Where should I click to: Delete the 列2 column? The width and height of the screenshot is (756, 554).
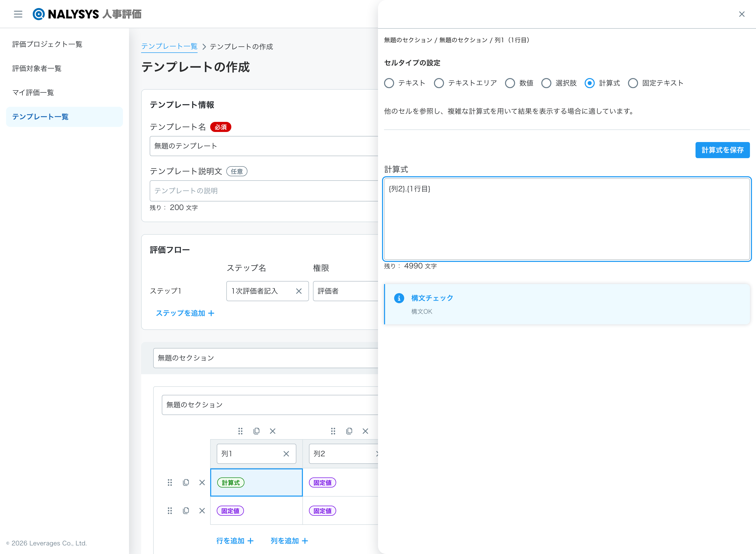click(x=365, y=431)
